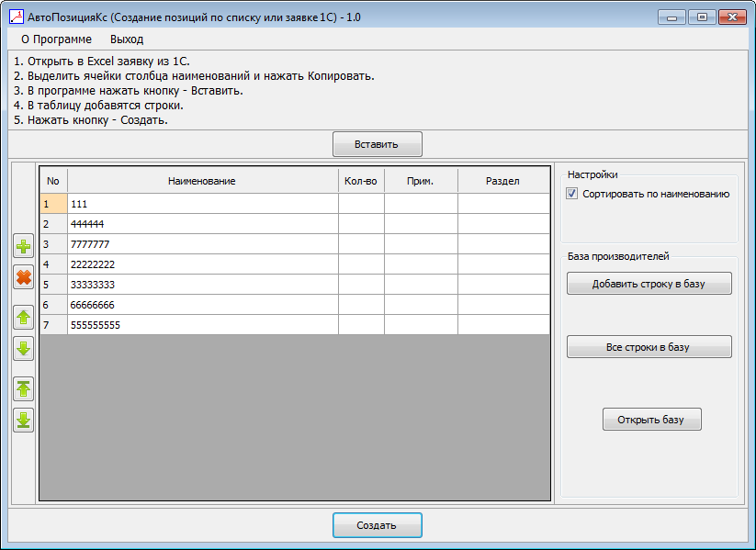
Task: Move row to bottom with arrow-to-bar icon
Action: (23, 420)
